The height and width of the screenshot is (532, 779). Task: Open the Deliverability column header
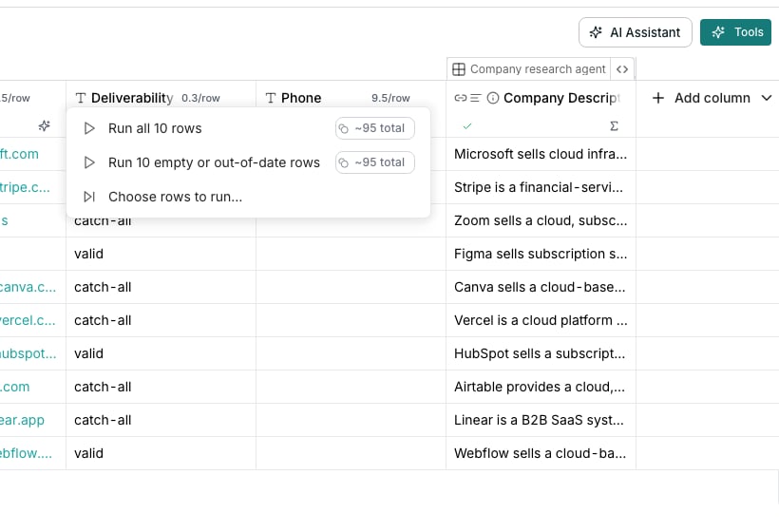[132, 98]
